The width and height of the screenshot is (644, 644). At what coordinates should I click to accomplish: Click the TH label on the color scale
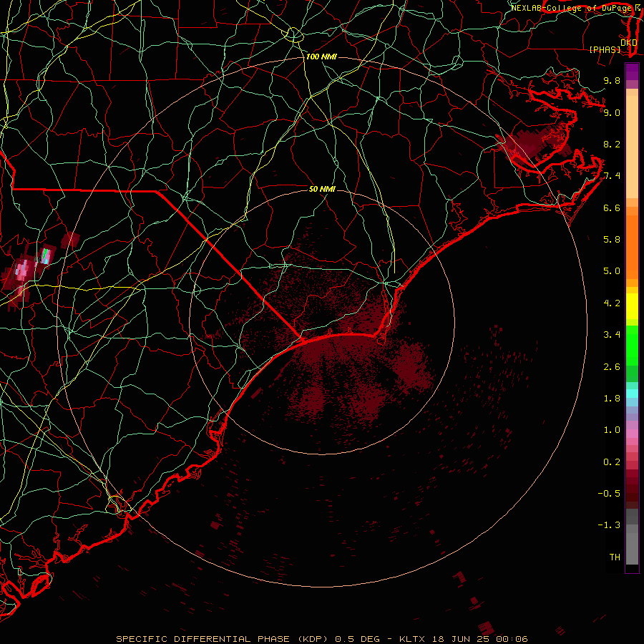[x=615, y=557]
